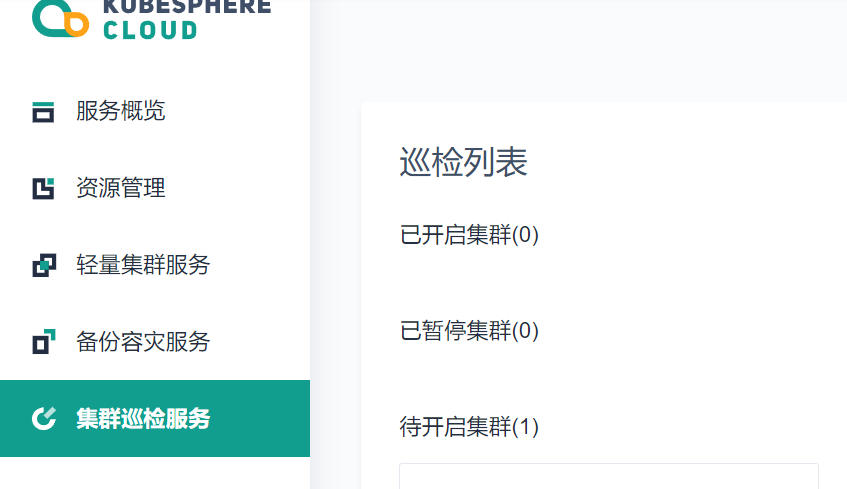Viewport: 847px width, 489px height.
Task: Click the empty top header bar
Action: (x=579, y=49)
